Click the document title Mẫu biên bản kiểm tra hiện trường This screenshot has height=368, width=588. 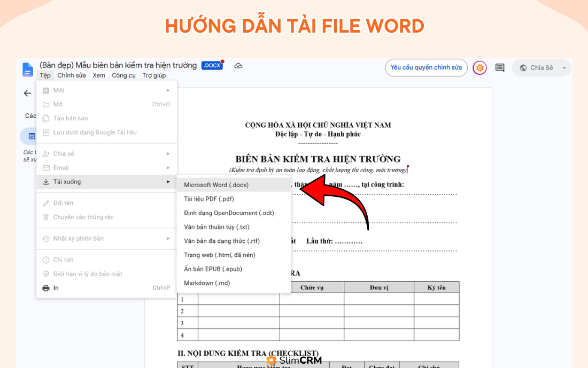(x=118, y=65)
